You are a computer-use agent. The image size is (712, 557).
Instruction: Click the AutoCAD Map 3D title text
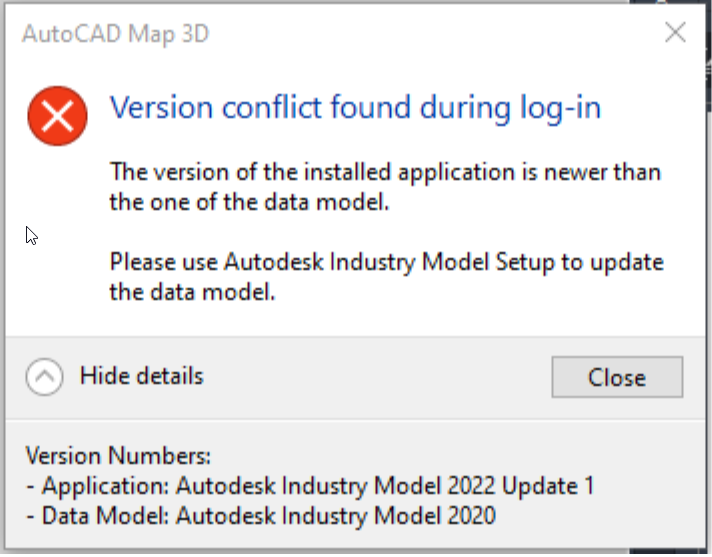pyautogui.click(x=115, y=33)
